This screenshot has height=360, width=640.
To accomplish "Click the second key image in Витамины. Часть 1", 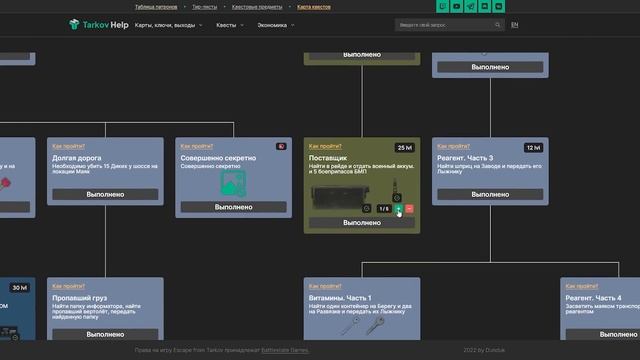I will click(x=375, y=326).
